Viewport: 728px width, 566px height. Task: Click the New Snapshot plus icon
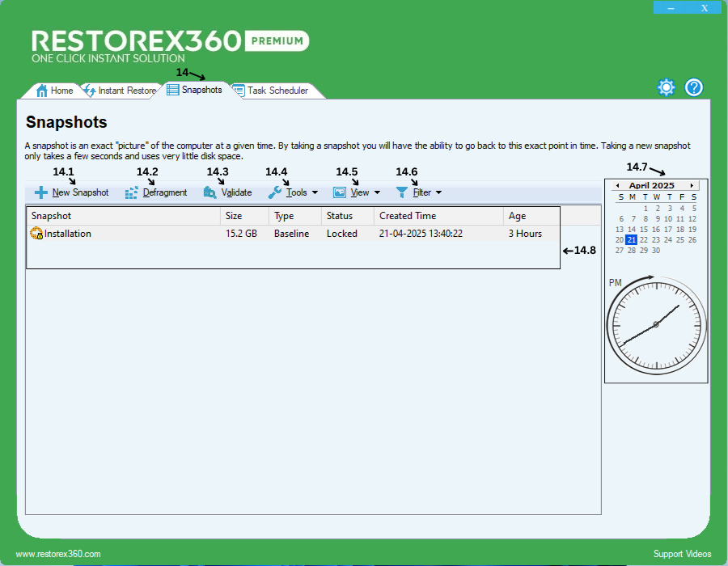(41, 192)
